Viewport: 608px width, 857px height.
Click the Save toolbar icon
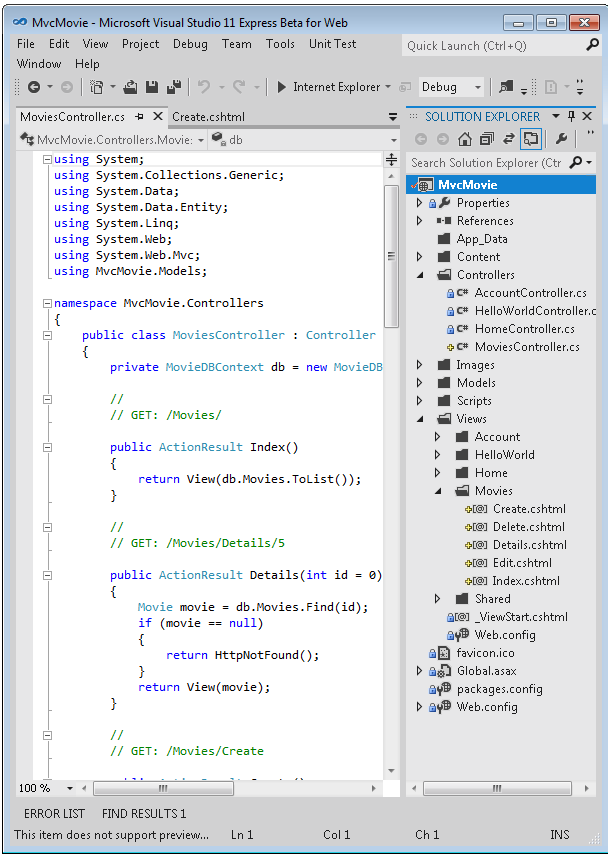pos(151,87)
